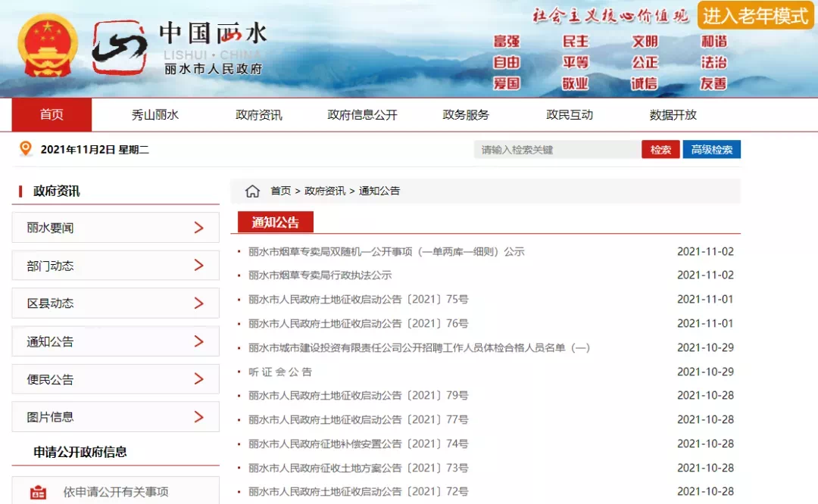Click the red chevron next to 部门动态
818x504 pixels.
pos(198,266)
